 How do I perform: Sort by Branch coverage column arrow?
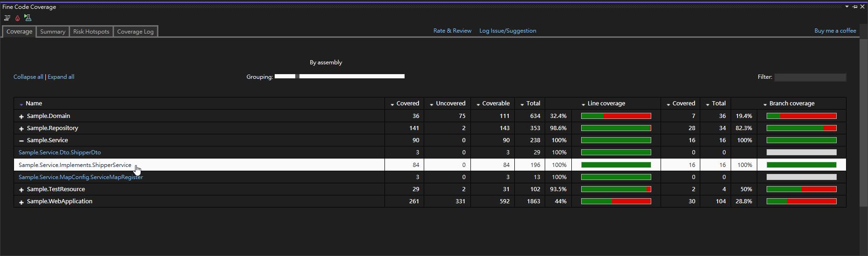(765, 104)
